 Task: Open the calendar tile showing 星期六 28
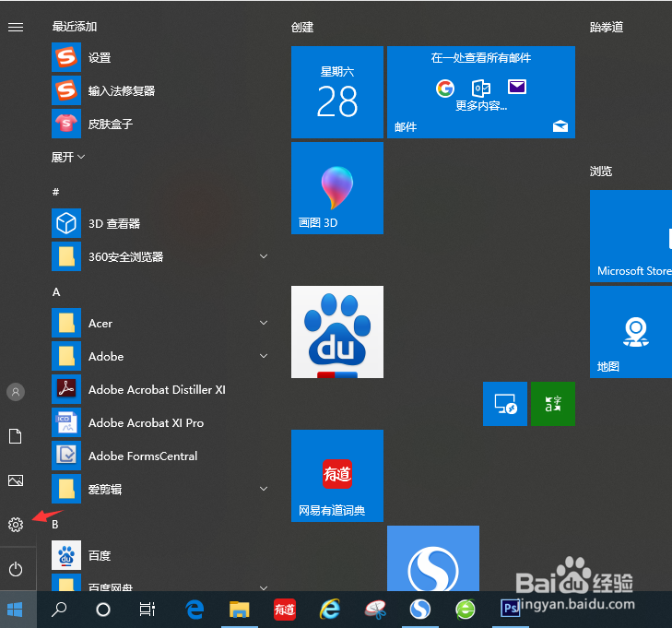(337, 92)
